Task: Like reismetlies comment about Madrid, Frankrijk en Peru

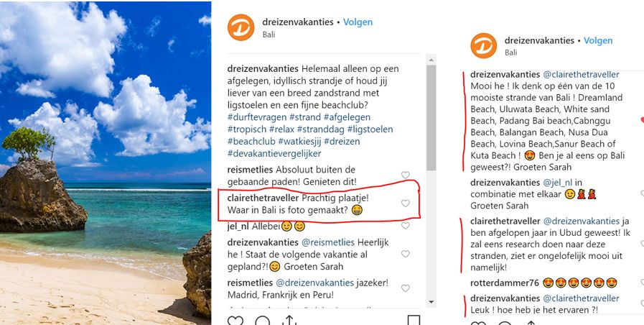Action: pyautogui.click(x=406, y=288)
